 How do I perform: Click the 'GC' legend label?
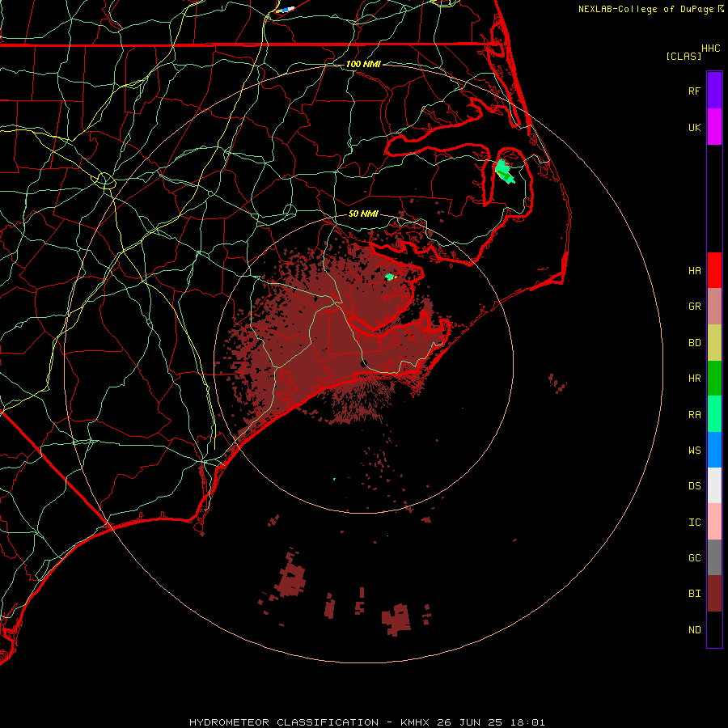(x=695, y=558)
